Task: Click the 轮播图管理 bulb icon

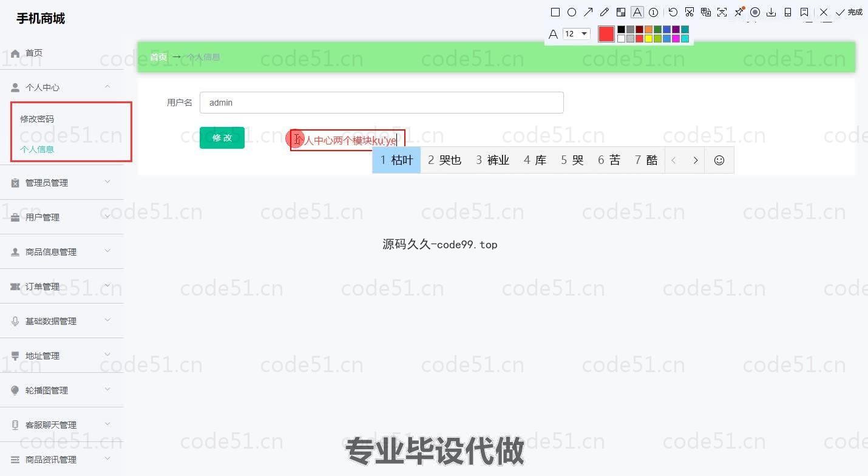Action: tap(15, 390)
